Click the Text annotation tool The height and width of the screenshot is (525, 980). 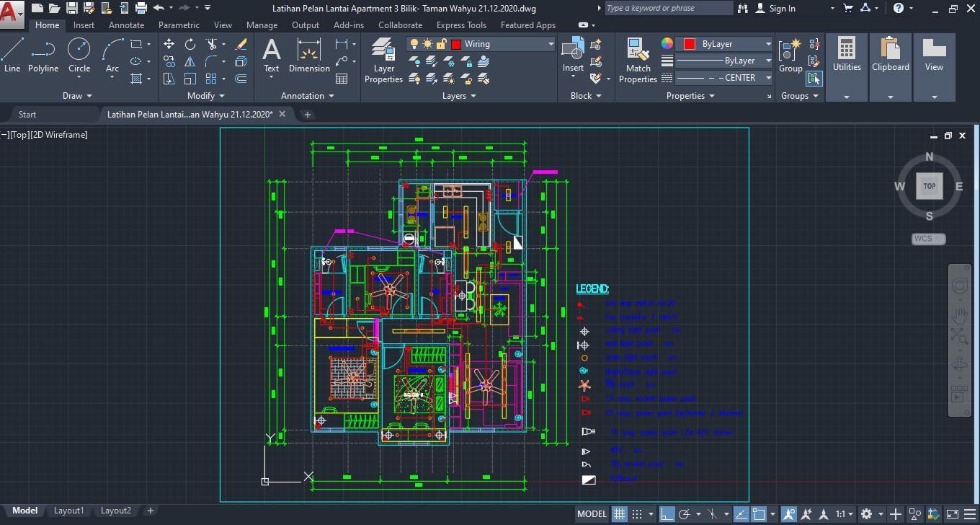[x=271, y=56]
